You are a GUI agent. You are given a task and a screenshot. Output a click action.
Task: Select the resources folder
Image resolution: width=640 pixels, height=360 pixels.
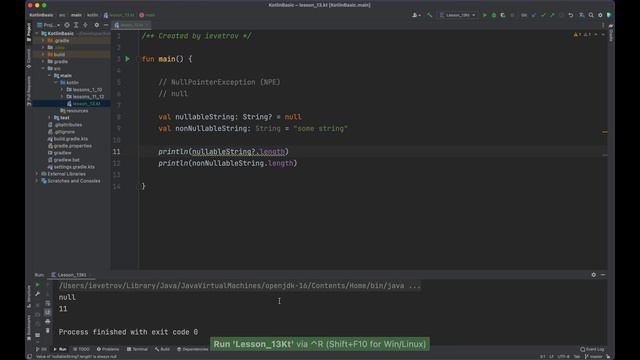(74, 111)
